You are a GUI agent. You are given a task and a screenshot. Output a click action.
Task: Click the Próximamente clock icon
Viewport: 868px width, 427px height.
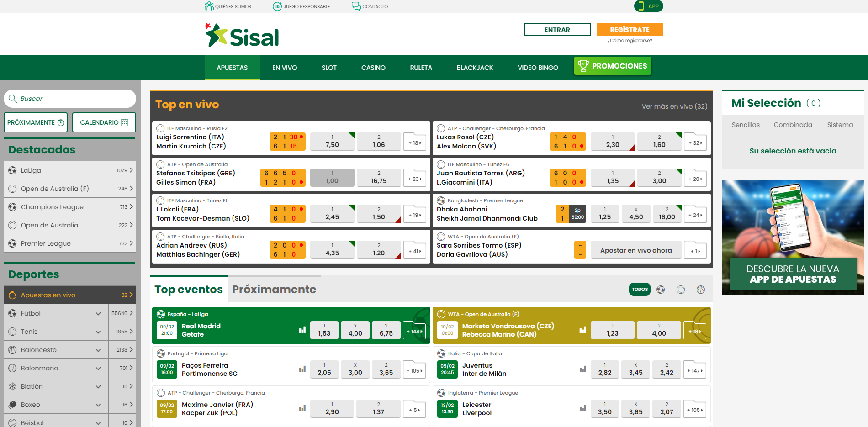point(61,122)
